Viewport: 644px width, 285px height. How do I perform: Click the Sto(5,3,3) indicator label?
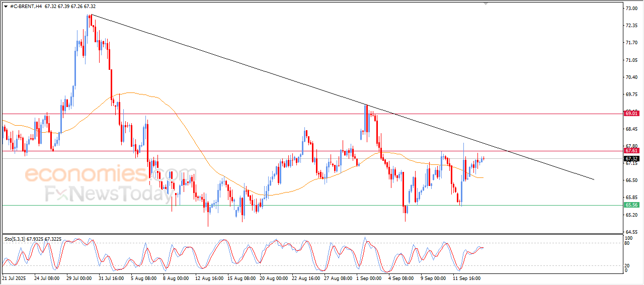coord(16,239)
